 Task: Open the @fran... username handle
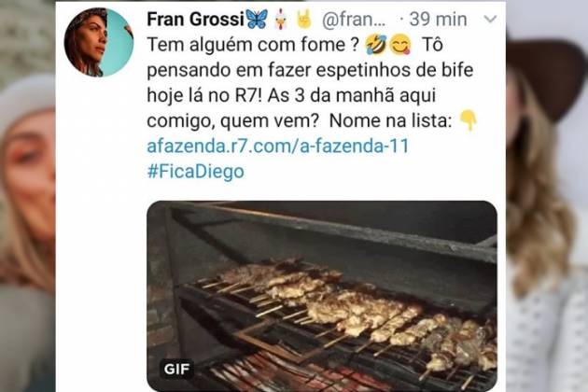(x=354, y=20)
